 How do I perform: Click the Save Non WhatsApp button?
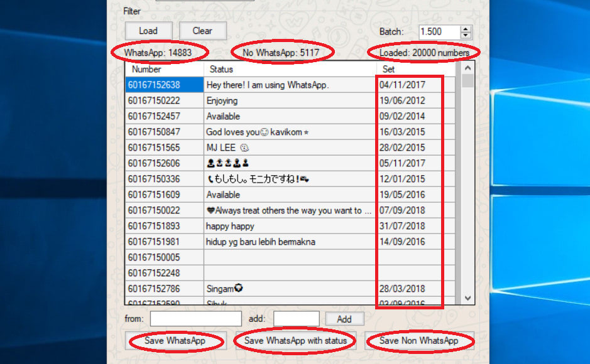[419, 341]
